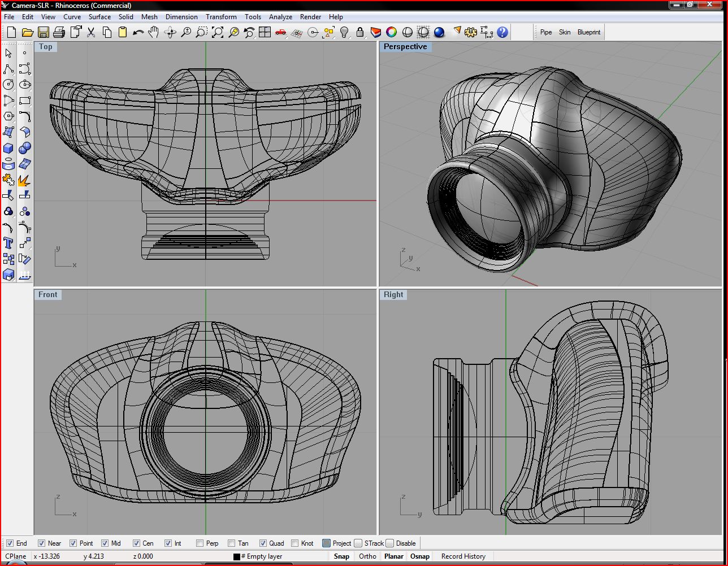
Task: Click the Pipe button
Action: click(545, 32)
